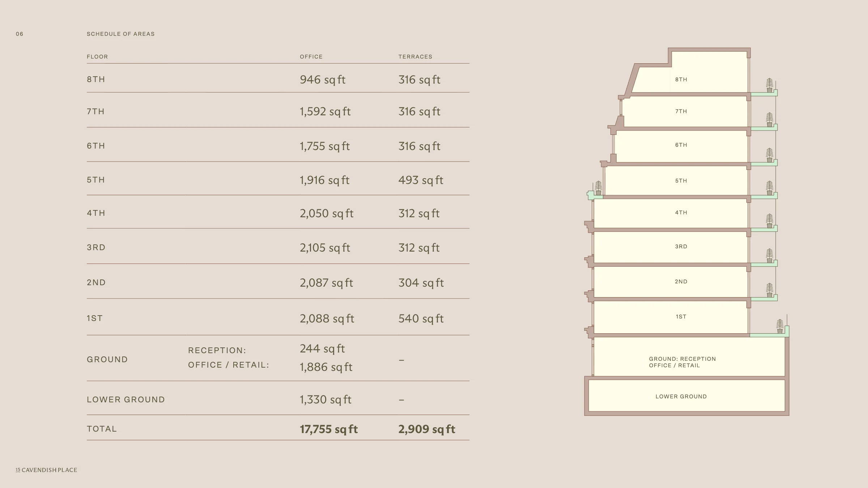Click the SCHEDULE OF AREAS heading

pyautogui.click(x=120, y=34)
